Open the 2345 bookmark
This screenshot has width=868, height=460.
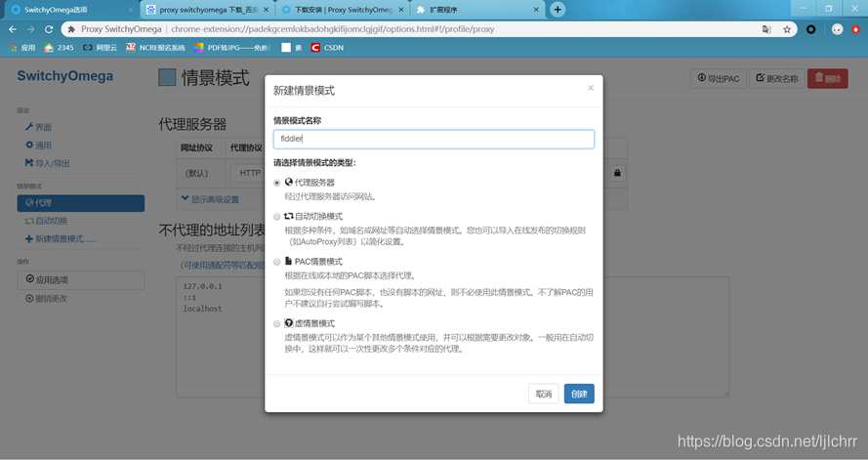59,48
